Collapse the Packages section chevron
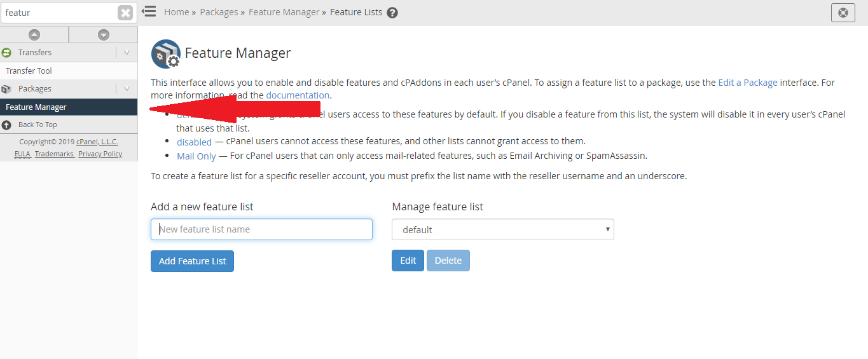This screenshot has height=359, width=868. [x=127, y=89]
